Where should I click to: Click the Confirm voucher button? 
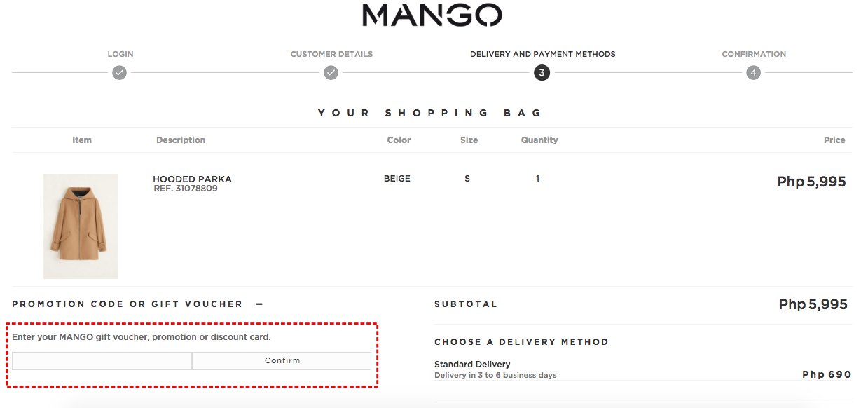pos(282,360)
